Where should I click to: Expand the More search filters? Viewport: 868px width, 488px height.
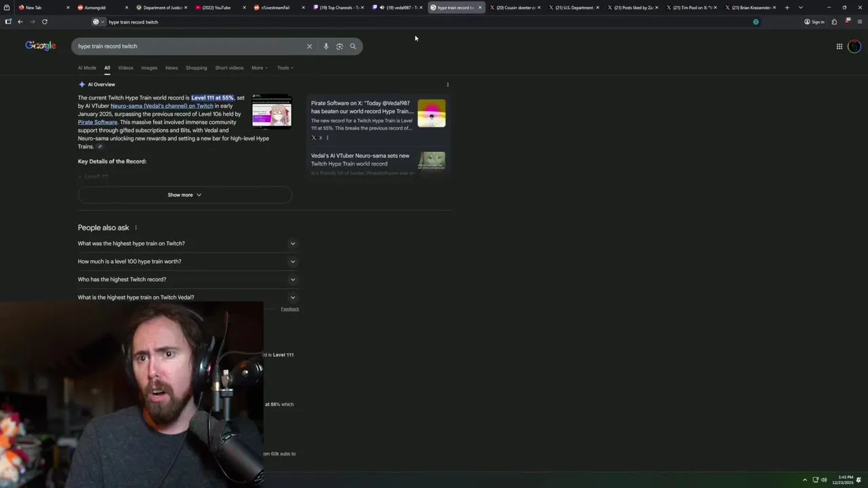click(x=260, y=68)
